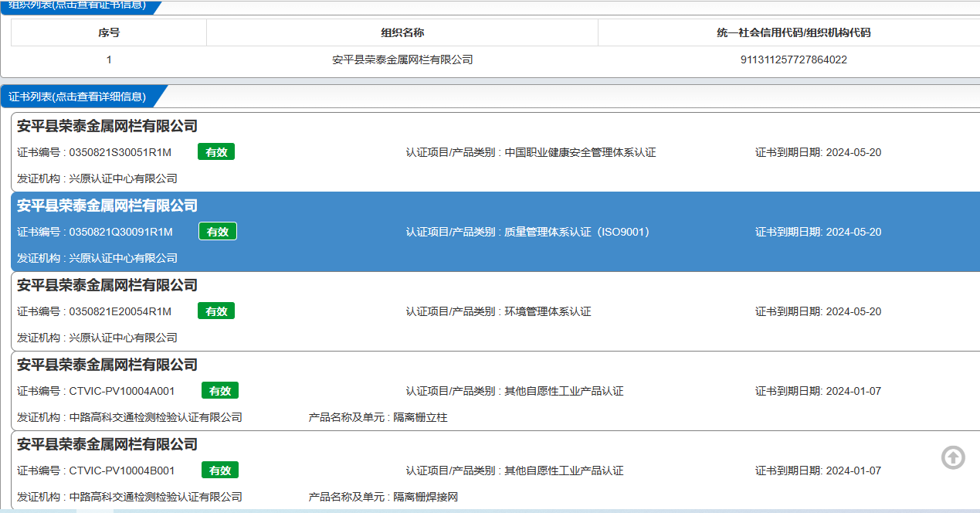
Task: Open certificate CTVIC-PV10004A001 company title
Action: [x=107, y=365]
